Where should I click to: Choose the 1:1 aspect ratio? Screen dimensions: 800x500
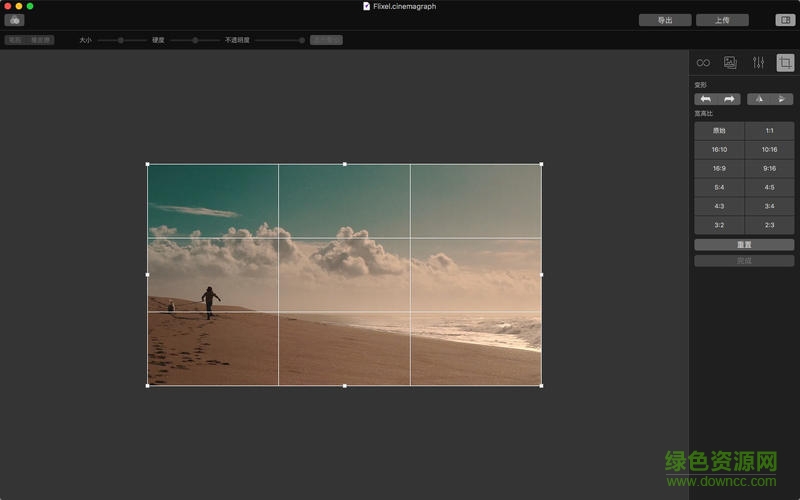click(x=769, y=131)
